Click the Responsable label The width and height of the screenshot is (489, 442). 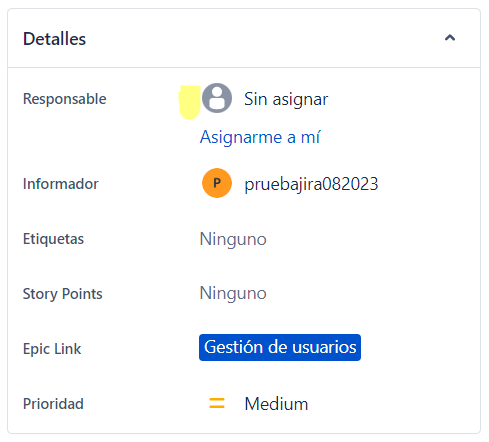pos(65,99)
